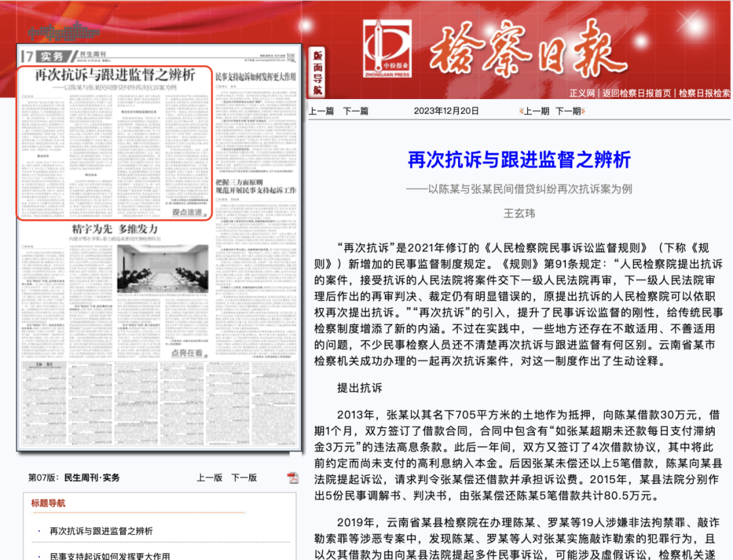Screen dimensions: 733x560
Task: Click the orange arrow after 下一期
Action: tap(584, 111)
